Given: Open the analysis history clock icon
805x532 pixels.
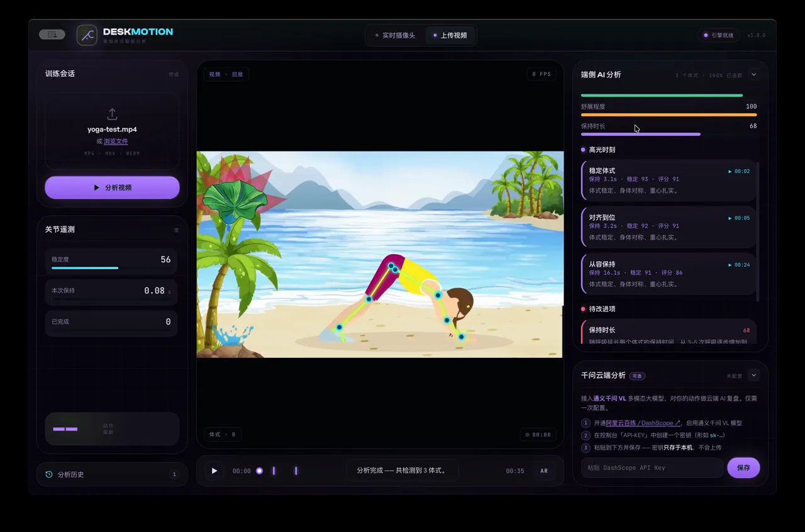Looking at the screenshot, I should click(x=49, y=474).
